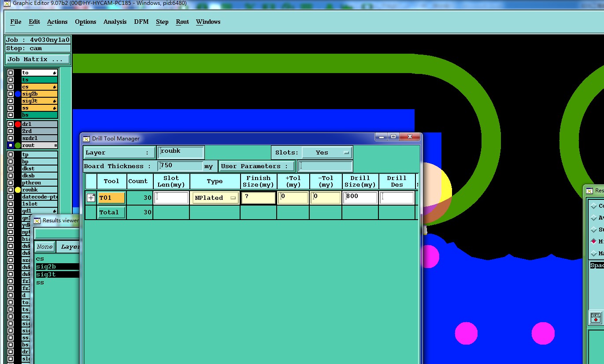This screenshot has height=364, width=604.
Task: Toggle checkbox for layer 'drl'
Action: [x=11, y=124]
